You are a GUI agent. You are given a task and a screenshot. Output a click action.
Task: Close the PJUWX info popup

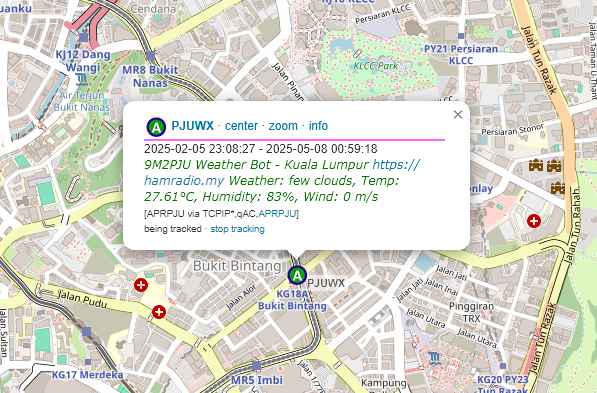click(458, 114)
